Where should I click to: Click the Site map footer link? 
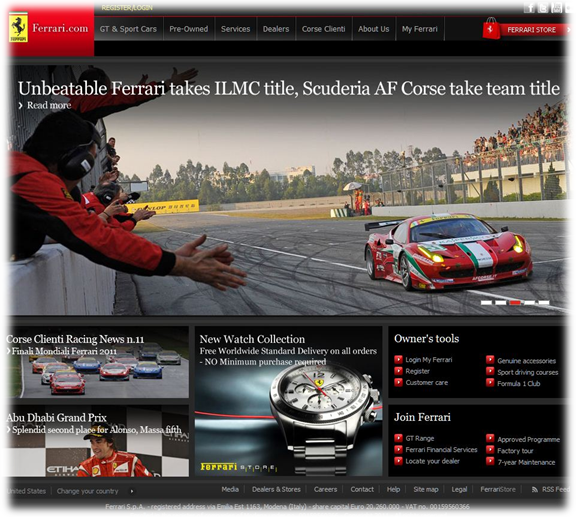click(x=426, y=489)
